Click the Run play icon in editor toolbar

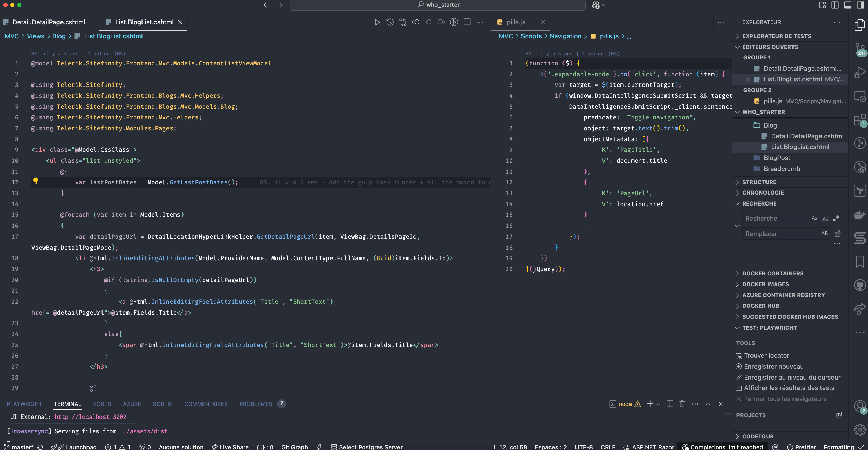coord(377,22)
